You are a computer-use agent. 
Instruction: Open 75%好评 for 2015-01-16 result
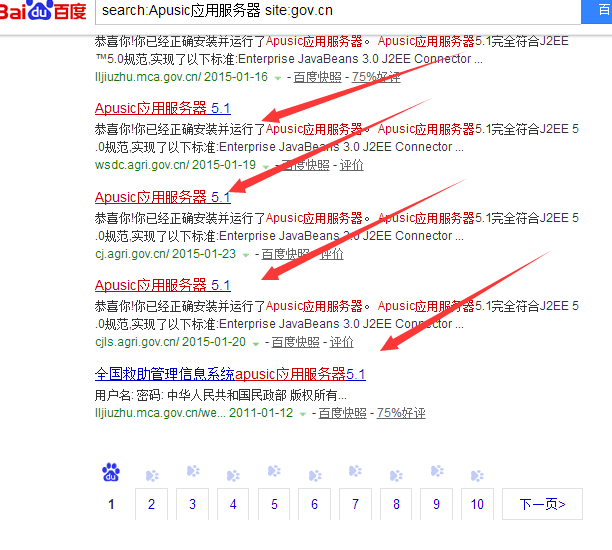(x=376, y=77)
